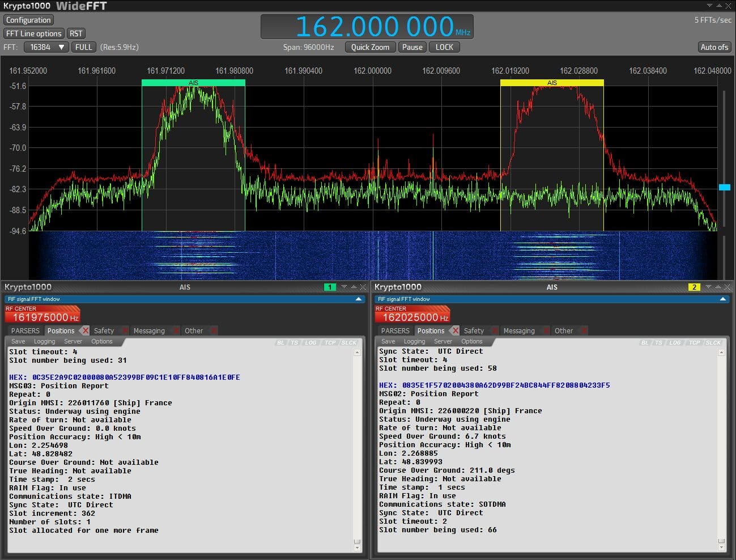The width and height of the screenshot is (736, 560).
Task: Close the Safety tab in left AIS panel
Action: tap(124, 330)
